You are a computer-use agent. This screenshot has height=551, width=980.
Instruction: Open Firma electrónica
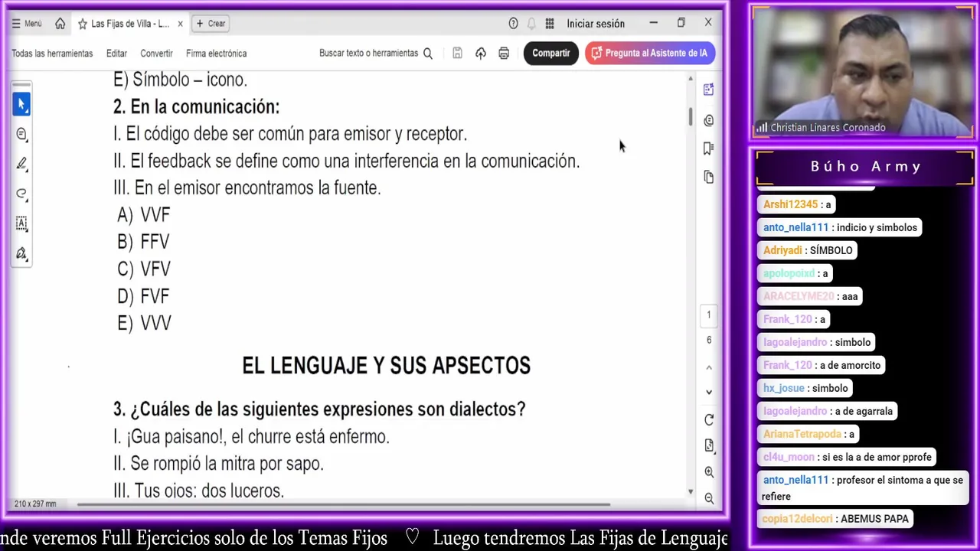point(216,54)
